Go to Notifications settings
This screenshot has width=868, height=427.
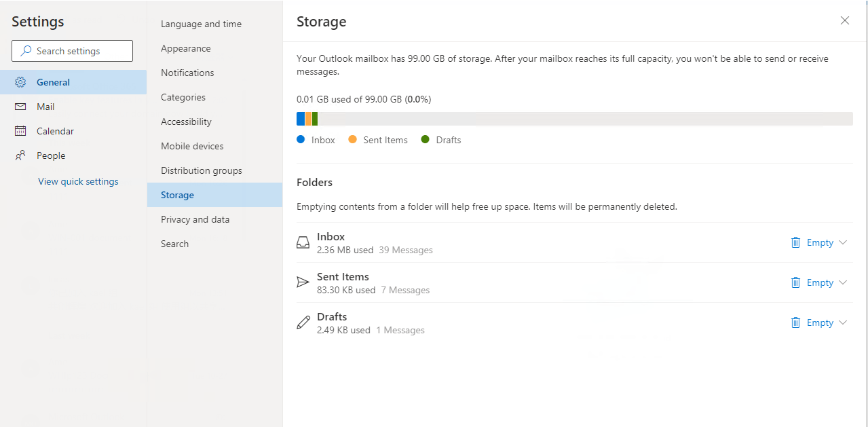tap(214, 73)
